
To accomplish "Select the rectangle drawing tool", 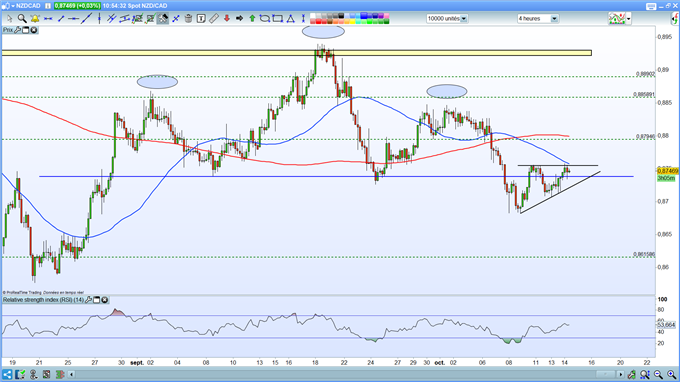I will click(x=277, y=18).
